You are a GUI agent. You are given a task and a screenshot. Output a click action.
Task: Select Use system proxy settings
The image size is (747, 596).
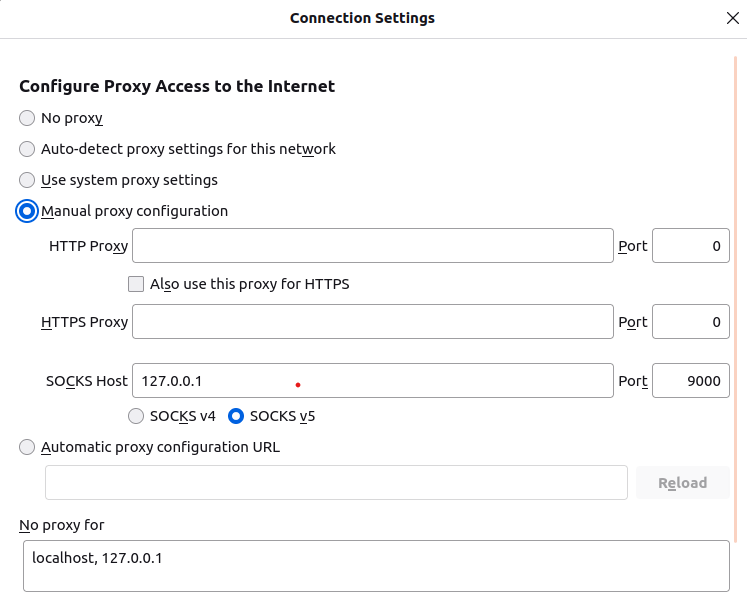pyautogui.click(x=27, y=180)
